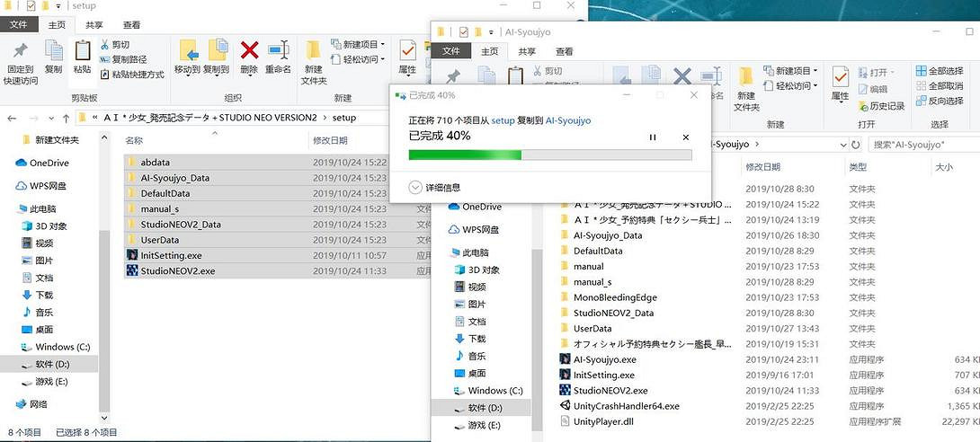Open Easy access (轻松访问) dropdown in AI-Syoujyo window
980x442 pixels.
pos(790,85)
